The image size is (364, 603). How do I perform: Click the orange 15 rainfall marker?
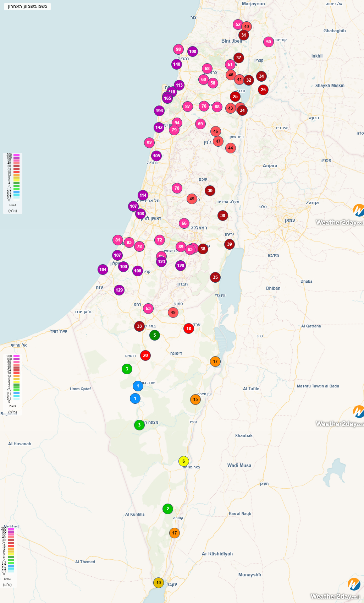(195, 400)
